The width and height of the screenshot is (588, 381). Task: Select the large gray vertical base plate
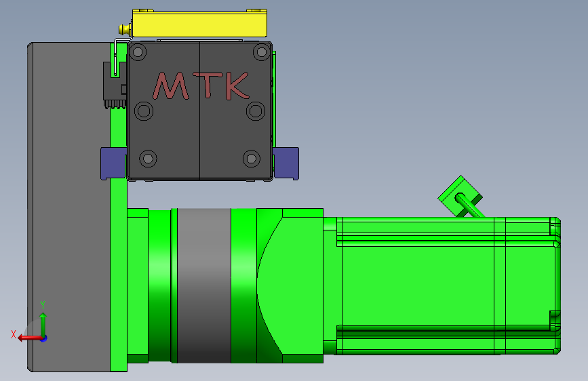(x=69, y=207)
